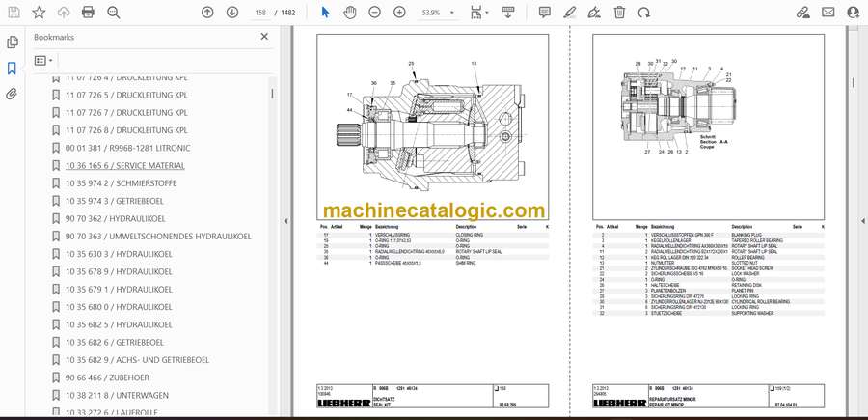Open the find text search tool
Screen dimensions: 868x420
tap(114, 13)
